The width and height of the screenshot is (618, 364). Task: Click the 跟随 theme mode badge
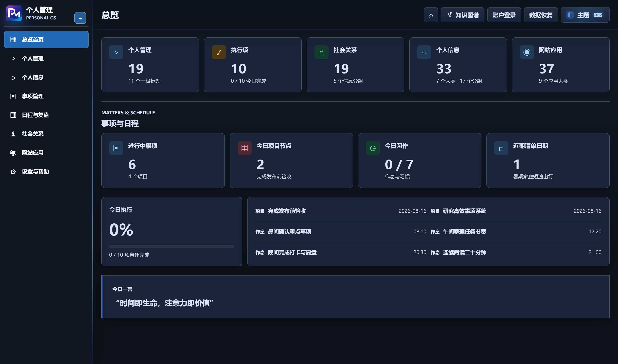click(x=598, y=15)
